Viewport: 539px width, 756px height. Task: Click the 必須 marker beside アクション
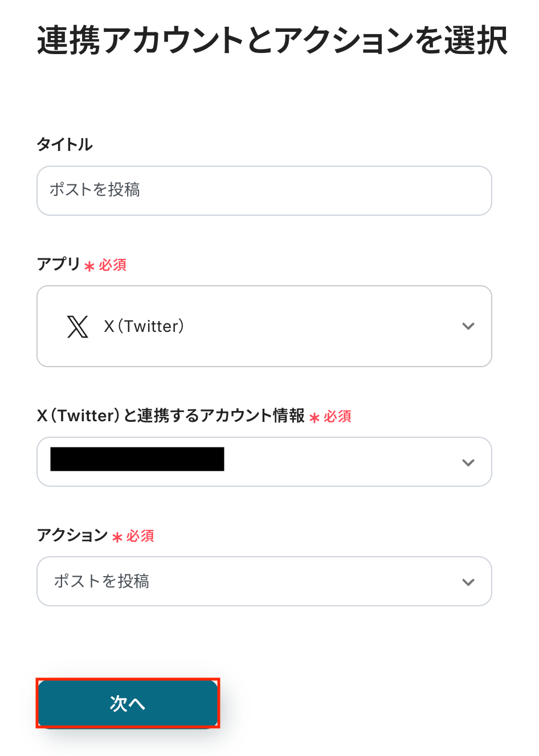[140, 536]
